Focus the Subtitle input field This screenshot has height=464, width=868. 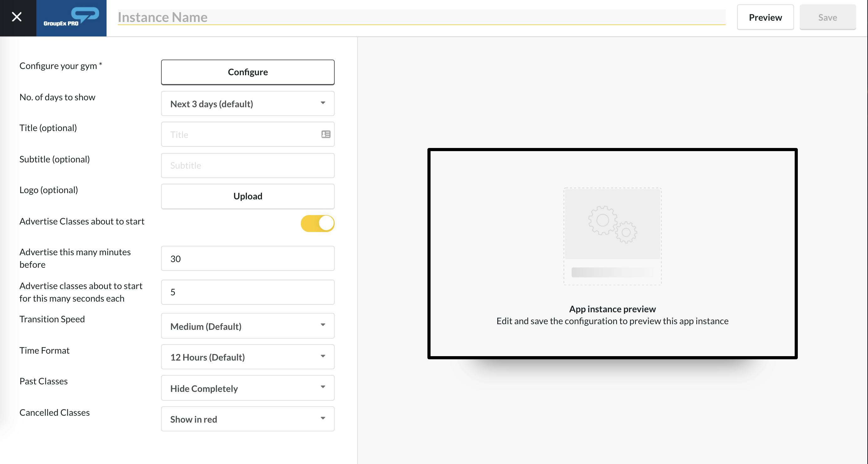(248, 165)
